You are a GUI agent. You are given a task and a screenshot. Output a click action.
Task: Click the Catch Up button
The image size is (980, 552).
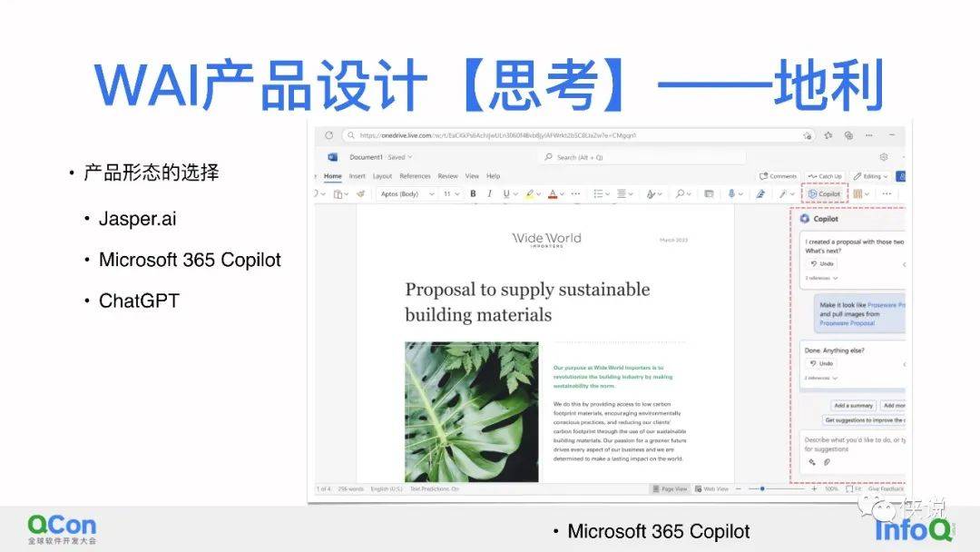[x=825, y=176]
